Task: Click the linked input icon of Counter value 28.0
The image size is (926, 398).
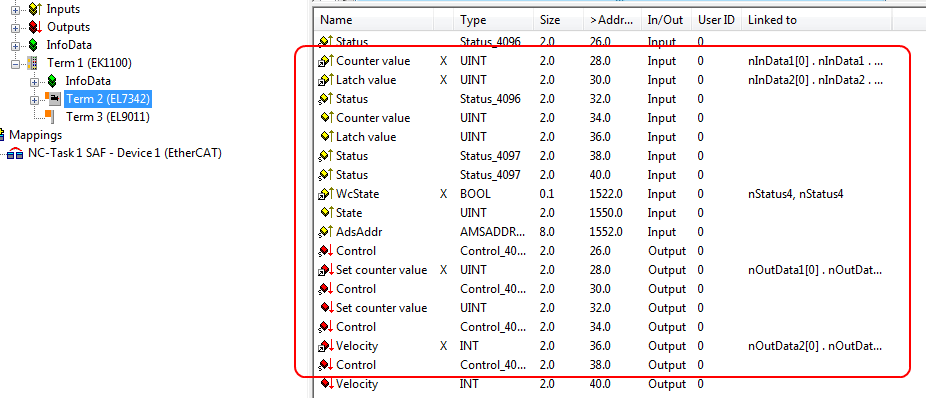Action: [326, 61]
